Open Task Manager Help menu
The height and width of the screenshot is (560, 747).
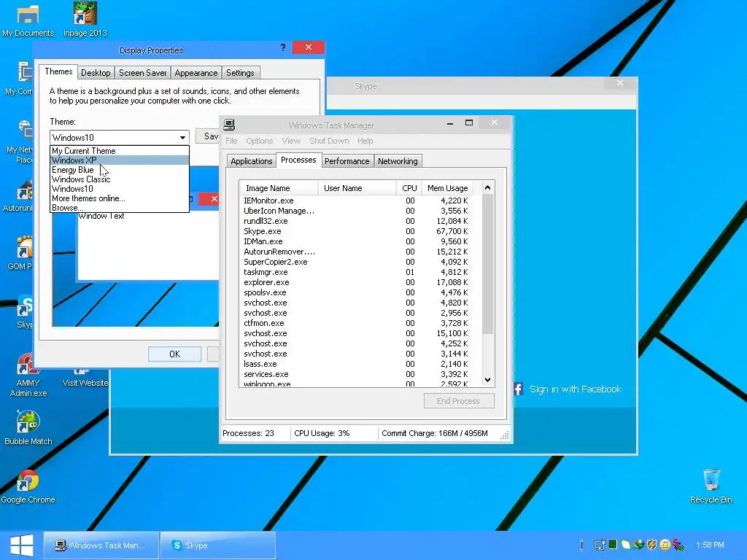(365, 141)
